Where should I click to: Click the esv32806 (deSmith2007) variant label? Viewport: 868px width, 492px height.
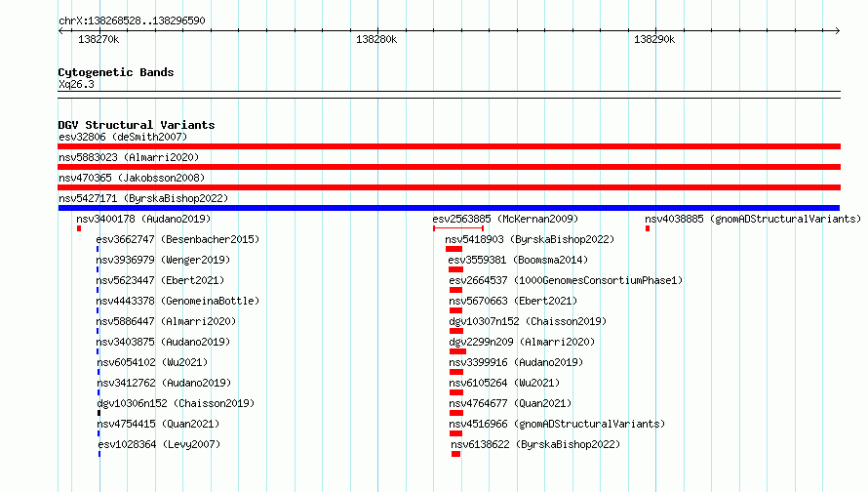click(x=123, y=137)
